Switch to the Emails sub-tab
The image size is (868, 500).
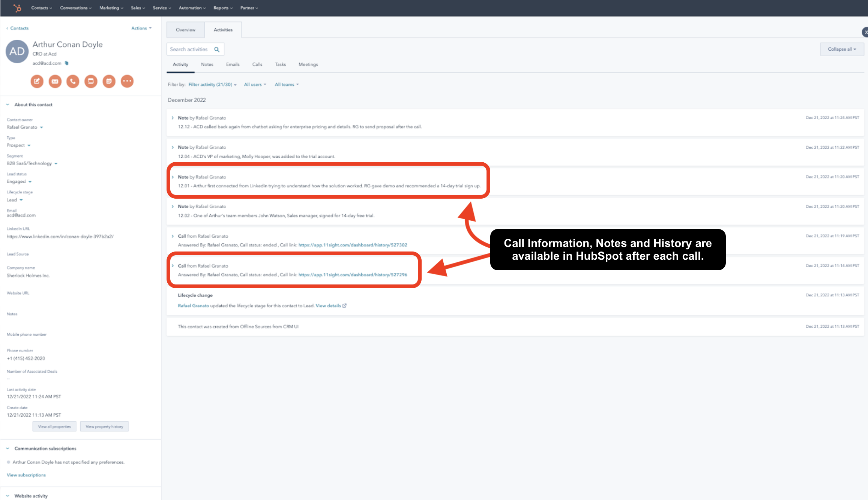point(233,64)
